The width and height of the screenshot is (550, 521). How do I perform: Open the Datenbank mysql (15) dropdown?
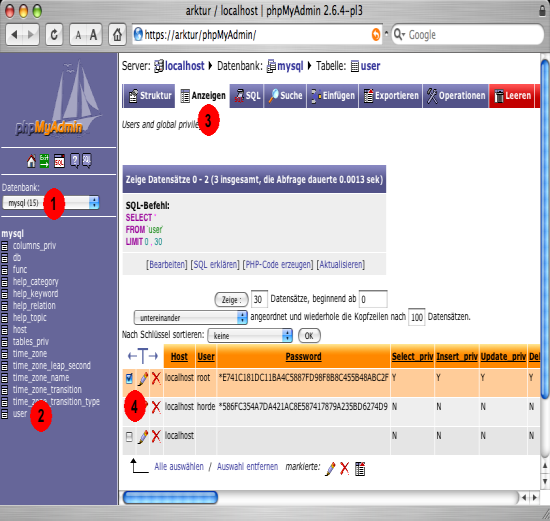coord(51,203)
